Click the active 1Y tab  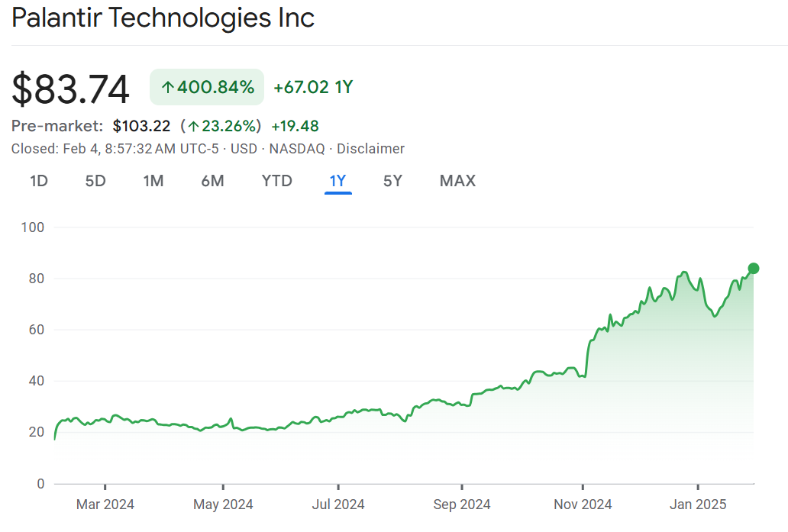click(x=337, y=181)
